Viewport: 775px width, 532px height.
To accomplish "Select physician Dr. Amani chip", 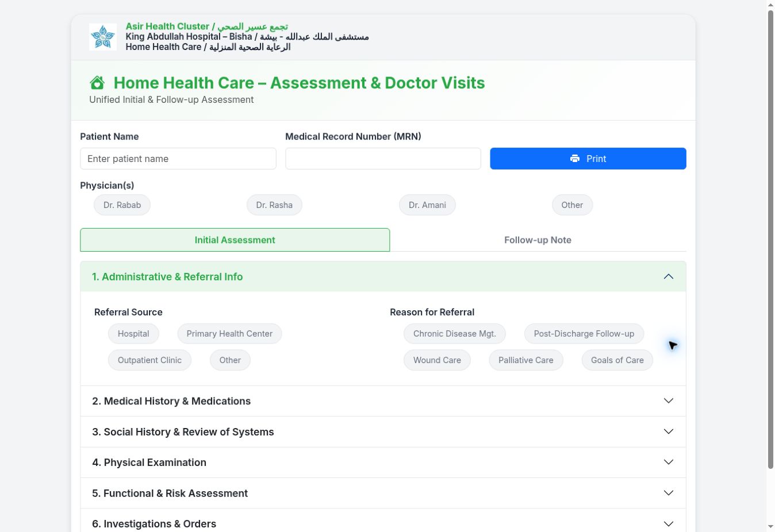I will coord(427,205).
